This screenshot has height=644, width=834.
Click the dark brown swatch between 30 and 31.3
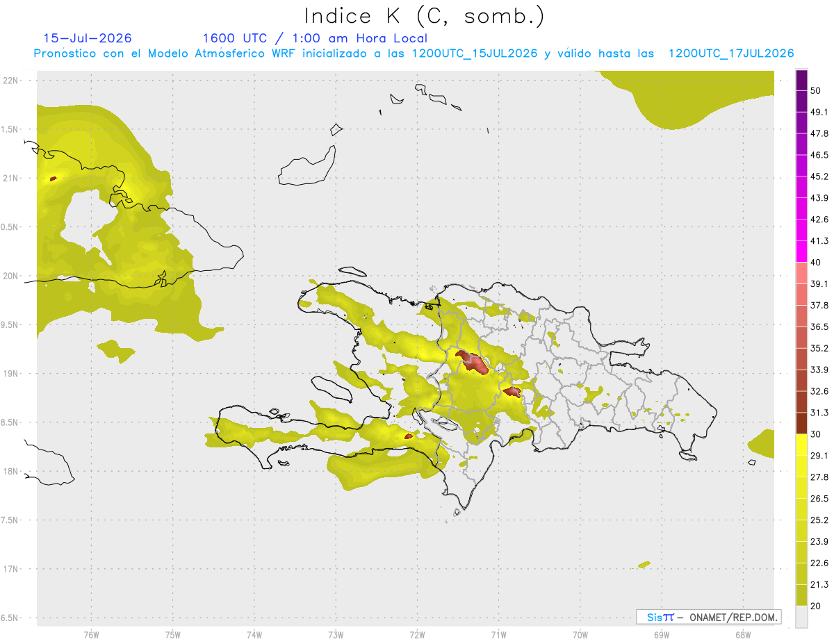(801, 423)
